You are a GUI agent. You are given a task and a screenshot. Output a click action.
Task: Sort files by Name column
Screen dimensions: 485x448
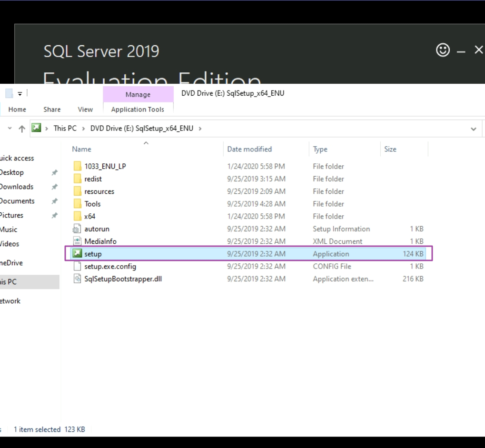click(x=82, y=149)
